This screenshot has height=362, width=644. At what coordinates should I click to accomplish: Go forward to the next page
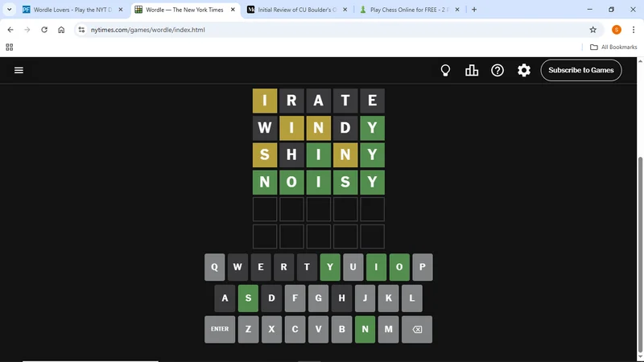pyautogui.click(x=27, y=30)
